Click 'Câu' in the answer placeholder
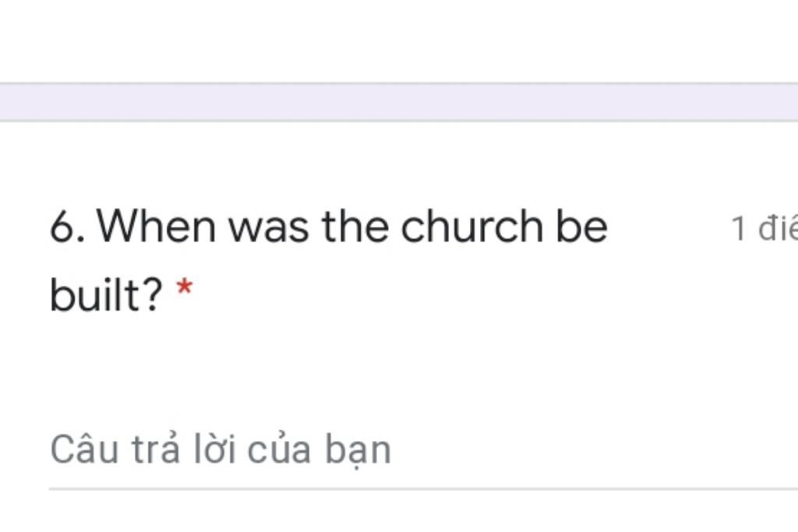This screenshot has width=798, height=532. (84, 449)
